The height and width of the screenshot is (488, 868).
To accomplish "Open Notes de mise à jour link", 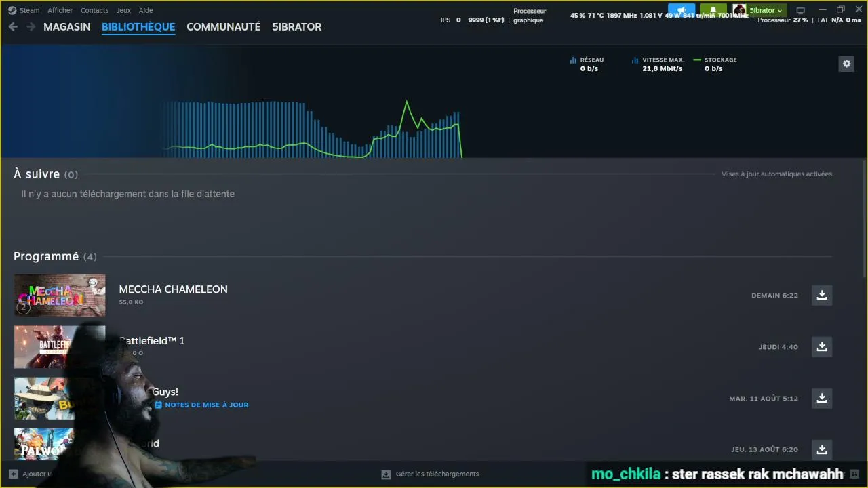I will [206, 405].
